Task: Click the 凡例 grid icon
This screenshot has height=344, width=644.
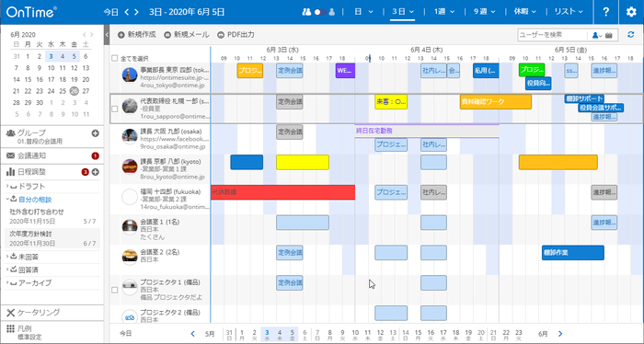Action: [11, 328]
